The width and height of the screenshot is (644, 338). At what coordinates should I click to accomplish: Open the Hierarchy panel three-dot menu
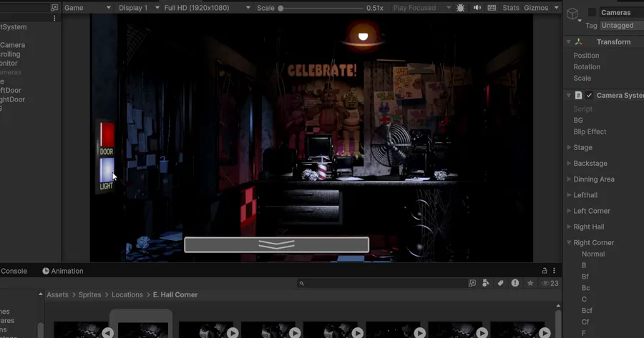[x=54, y=18]
